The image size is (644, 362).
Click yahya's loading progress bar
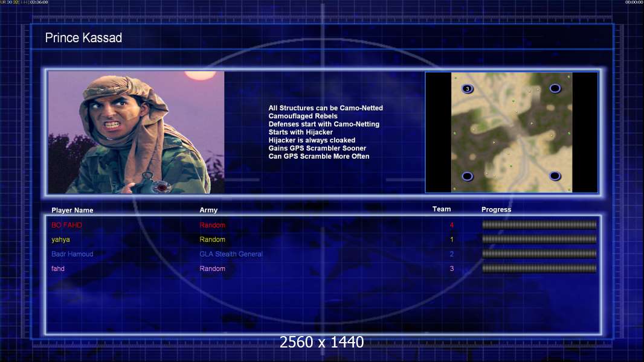[539, 239]
